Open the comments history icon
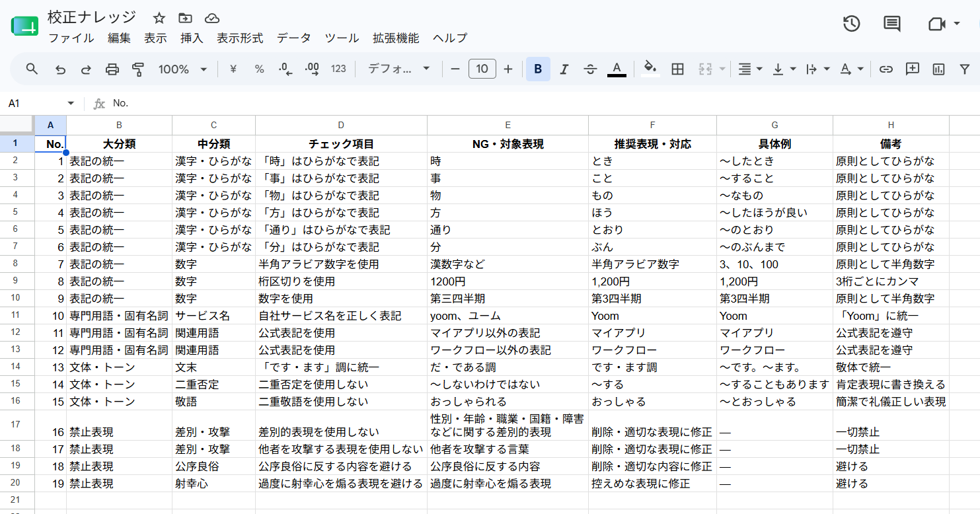This screenshot has height=514, width=980. tap(891, 24)
